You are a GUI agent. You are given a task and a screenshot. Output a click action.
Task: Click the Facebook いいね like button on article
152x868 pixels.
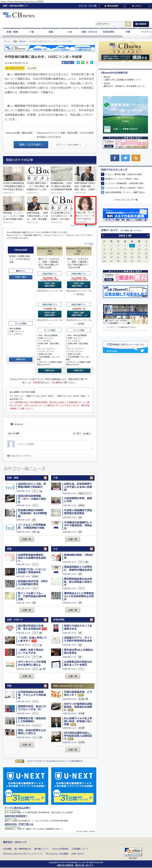click(68, 63)
